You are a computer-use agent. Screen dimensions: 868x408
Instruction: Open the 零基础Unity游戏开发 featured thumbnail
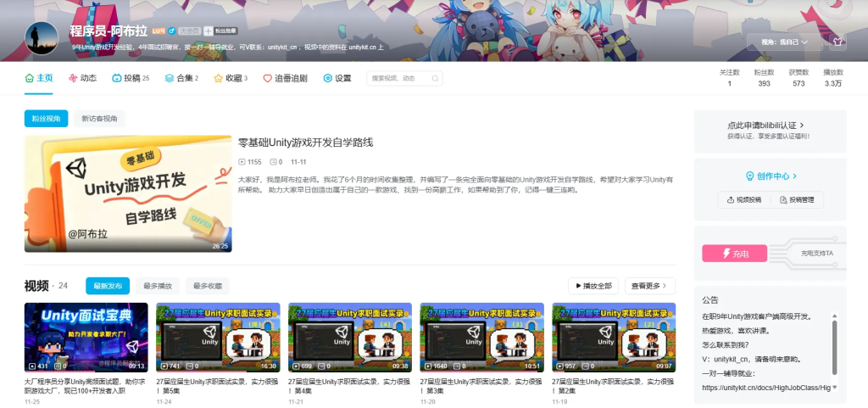click(x=128, y=193)
